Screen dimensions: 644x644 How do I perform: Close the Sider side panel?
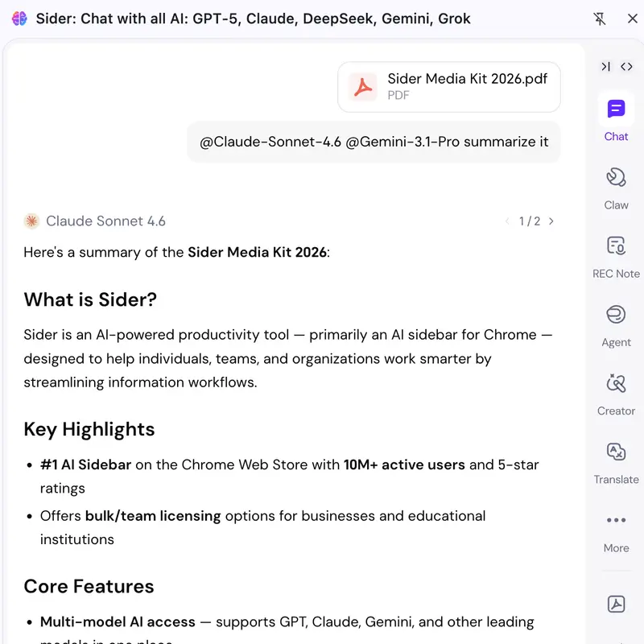pyautogui.click(x=633, y=19)
